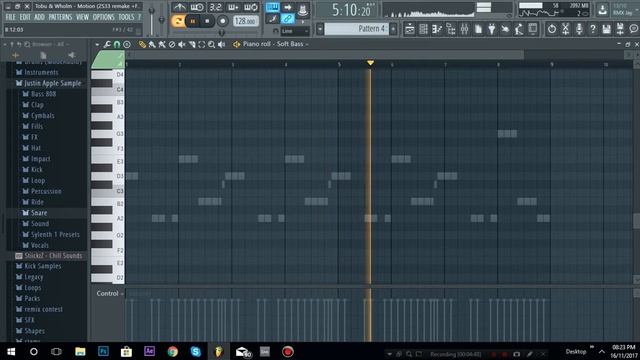The image size is (640, 360).
Task: Toggle the countdown before recording 3.2 button
Action: point(215,7)
